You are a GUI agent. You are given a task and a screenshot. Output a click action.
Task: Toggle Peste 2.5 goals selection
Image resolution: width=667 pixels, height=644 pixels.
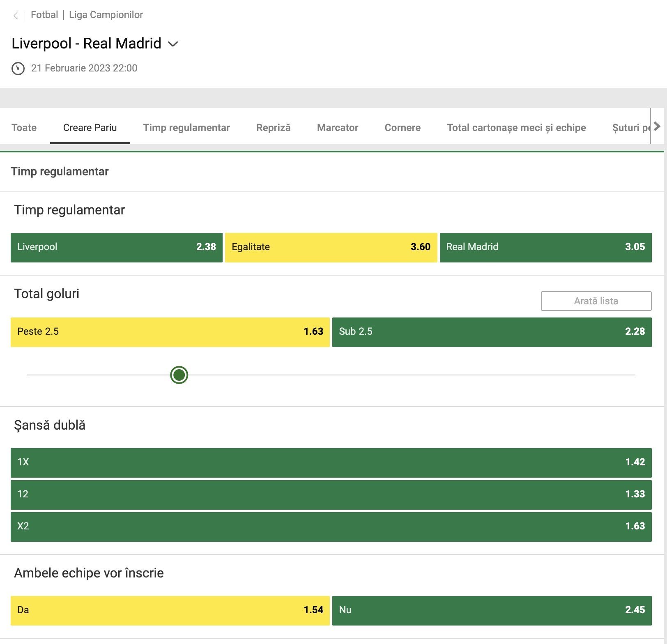170,332
